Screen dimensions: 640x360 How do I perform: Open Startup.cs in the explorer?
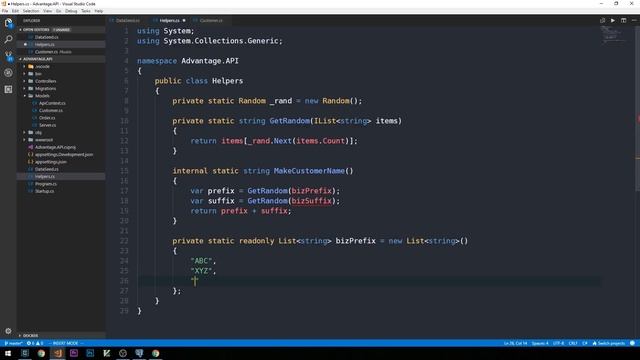point(44,191)
